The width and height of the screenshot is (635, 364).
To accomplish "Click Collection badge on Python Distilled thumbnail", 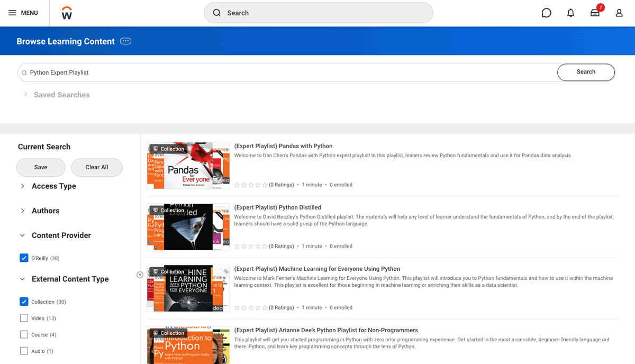I will [x=169, y=210].
